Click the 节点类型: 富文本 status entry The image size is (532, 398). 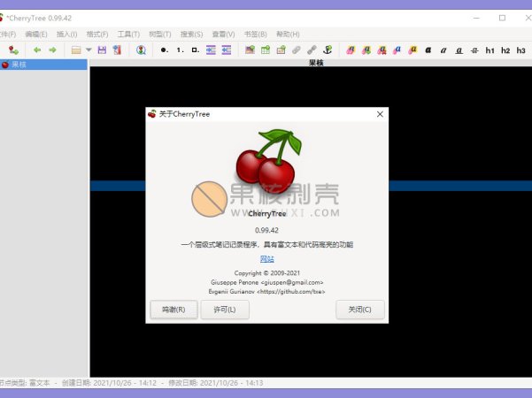click(x=25, y=383)
